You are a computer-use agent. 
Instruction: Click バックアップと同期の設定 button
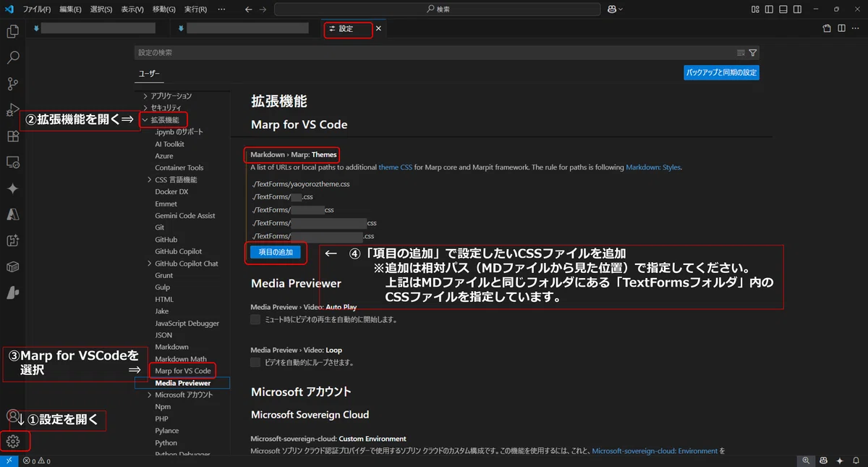(721, 72)
